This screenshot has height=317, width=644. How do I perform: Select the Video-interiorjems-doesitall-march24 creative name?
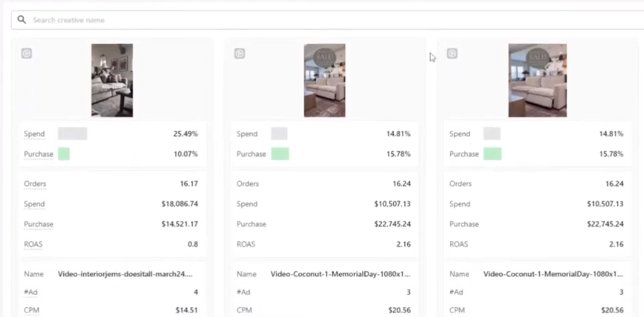(x=125, y=274)
